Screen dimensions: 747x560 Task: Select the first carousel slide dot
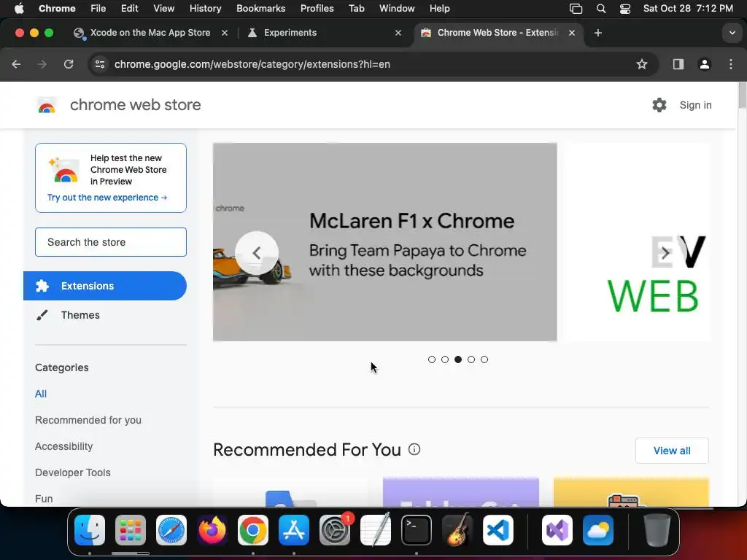[x=432, y=359]
